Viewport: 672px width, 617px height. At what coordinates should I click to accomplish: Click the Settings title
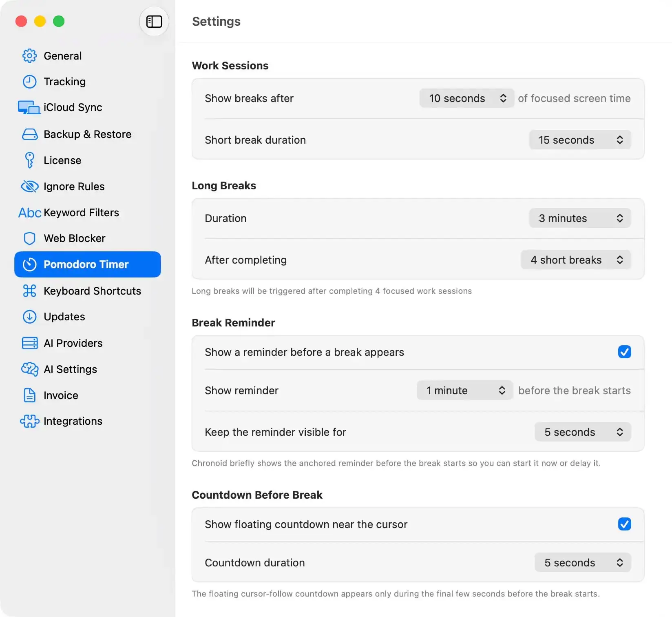[x=216, y=21]
